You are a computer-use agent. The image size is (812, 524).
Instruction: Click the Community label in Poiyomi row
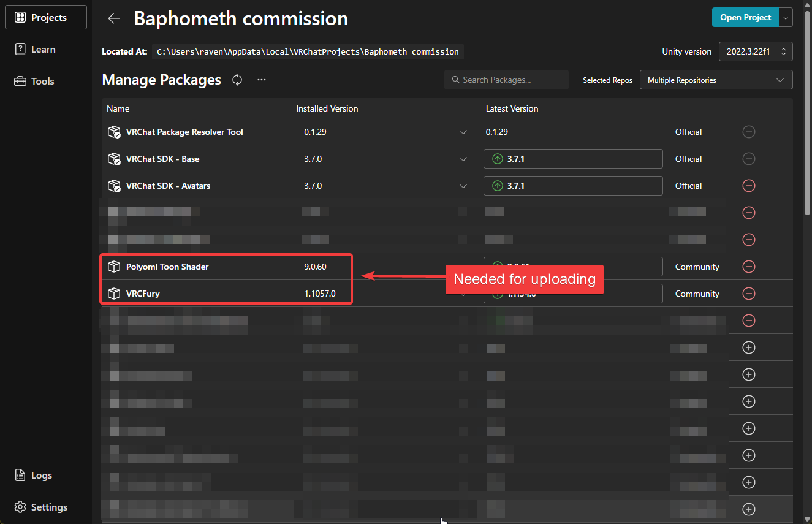(697, 267)
